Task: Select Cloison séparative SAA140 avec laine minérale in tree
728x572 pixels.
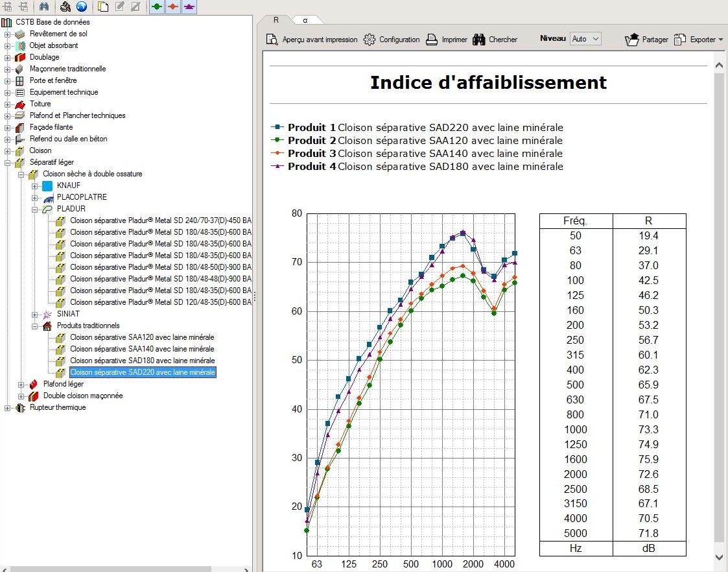Action: pyautogui.click(x=142, y=349)
